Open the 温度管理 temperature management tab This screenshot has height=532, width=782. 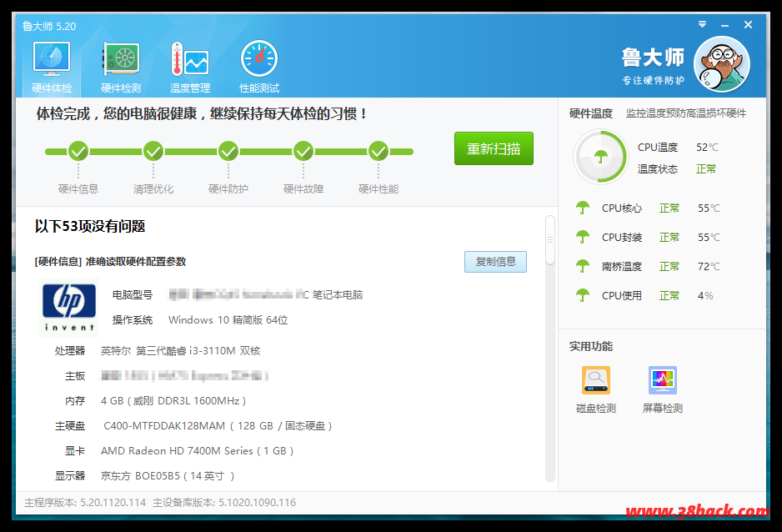pyautogui.click(x=190, y=68)
